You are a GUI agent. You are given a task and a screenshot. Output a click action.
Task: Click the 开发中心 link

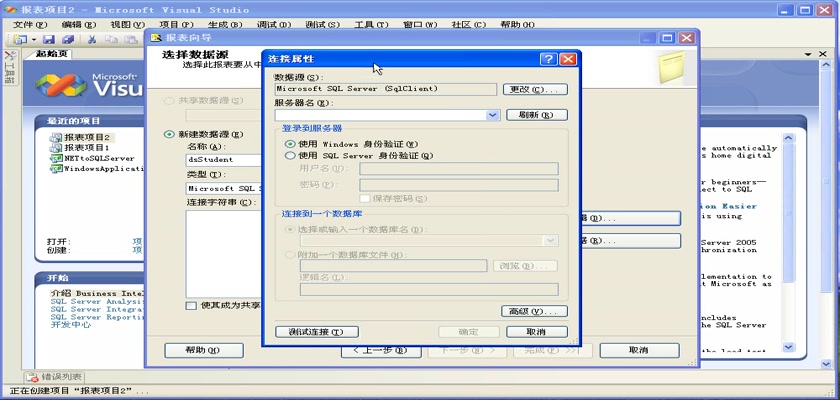click(71, 325)
